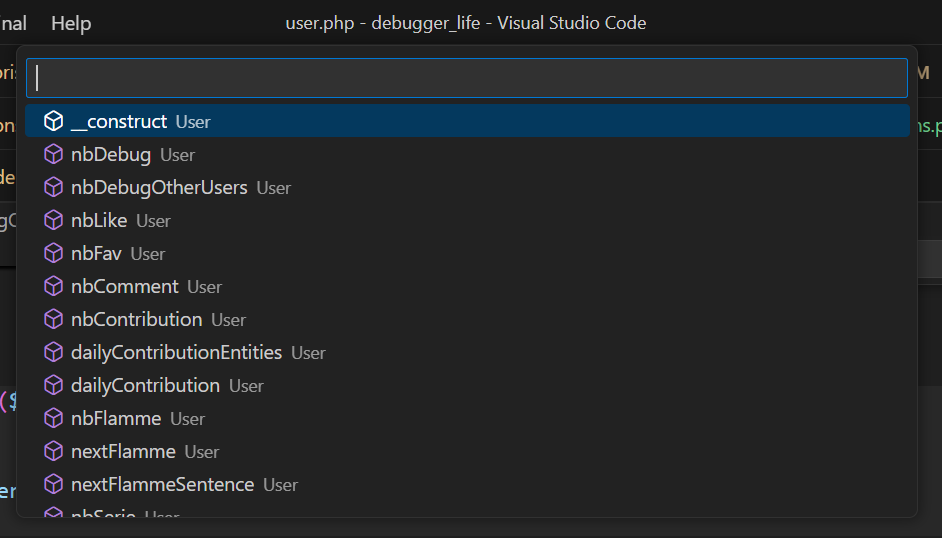
Task: Open the Help menu
Action: (71, 23)
